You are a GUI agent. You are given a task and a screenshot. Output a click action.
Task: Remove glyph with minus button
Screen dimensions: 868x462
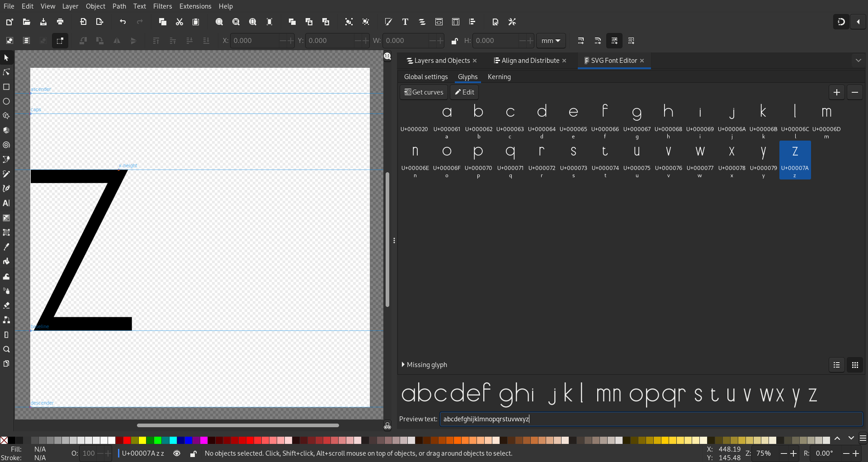click(855, 92)
